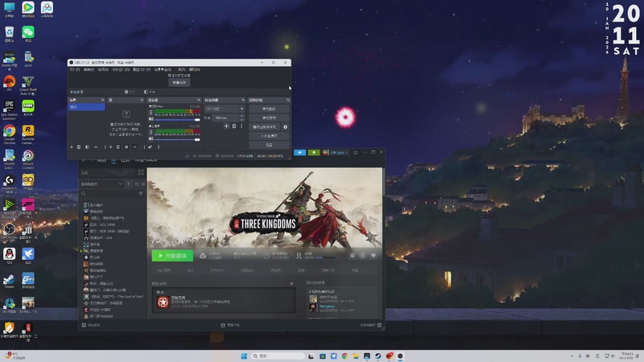Toggle favorite heart for Three Kingdoms

coord(374,255)
